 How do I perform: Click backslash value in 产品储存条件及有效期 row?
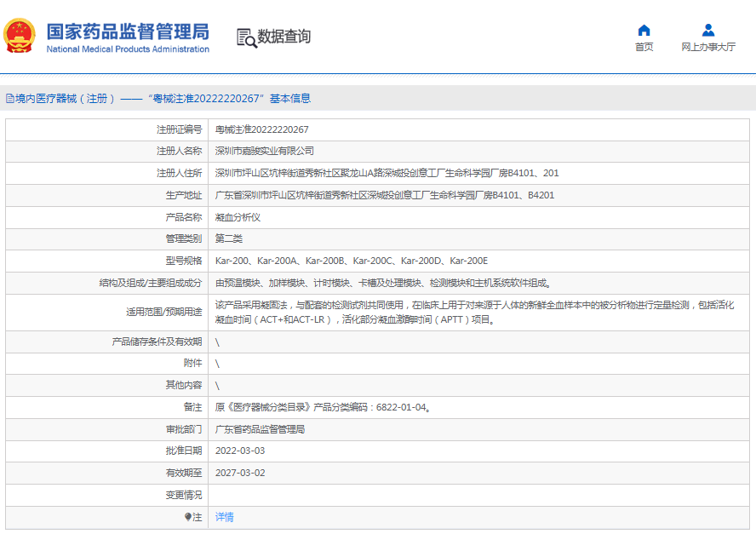217,342
